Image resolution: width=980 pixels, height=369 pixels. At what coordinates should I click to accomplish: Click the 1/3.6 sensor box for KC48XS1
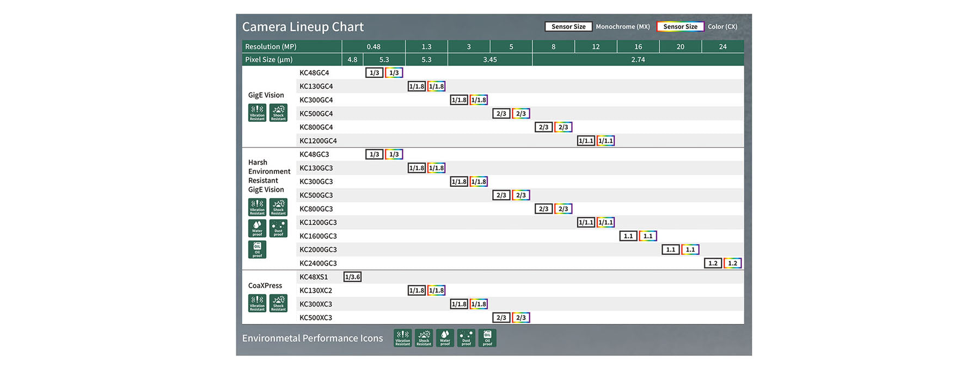[x=352, y=277]
